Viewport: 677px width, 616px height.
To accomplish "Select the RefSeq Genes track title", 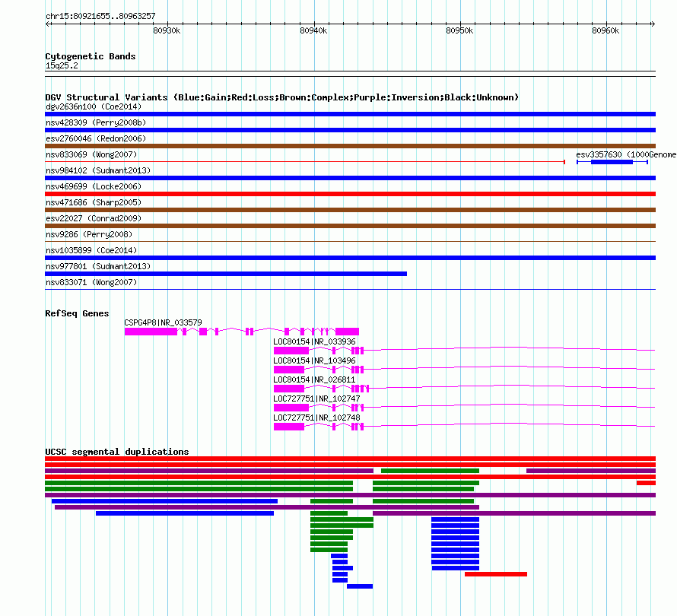I will [78, 313].
